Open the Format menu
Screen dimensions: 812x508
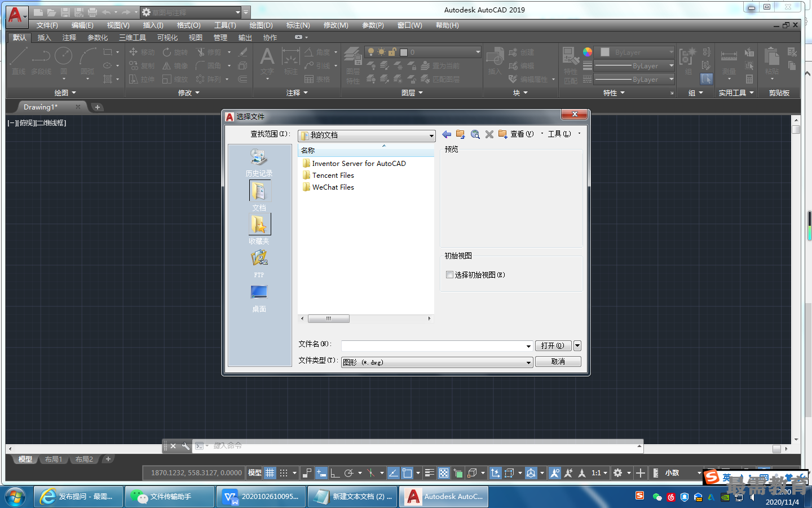click(x=188, y=25)
